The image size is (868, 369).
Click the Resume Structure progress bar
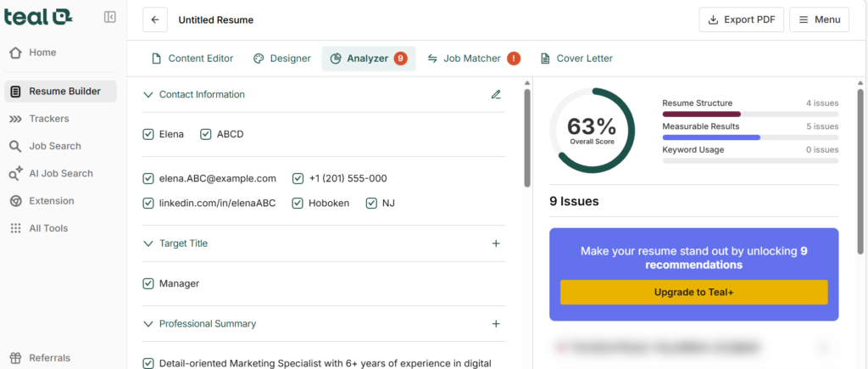tap(749, 114)
